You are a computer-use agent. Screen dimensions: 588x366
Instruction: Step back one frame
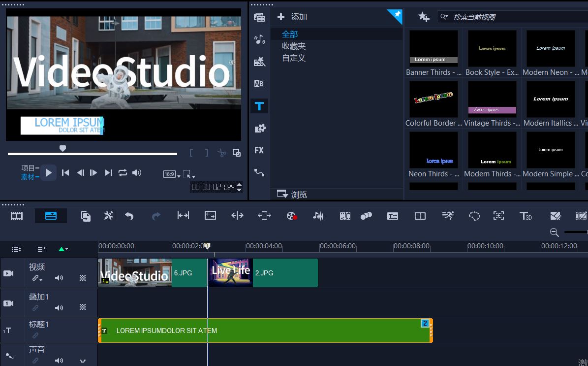(x=80, y=173)
